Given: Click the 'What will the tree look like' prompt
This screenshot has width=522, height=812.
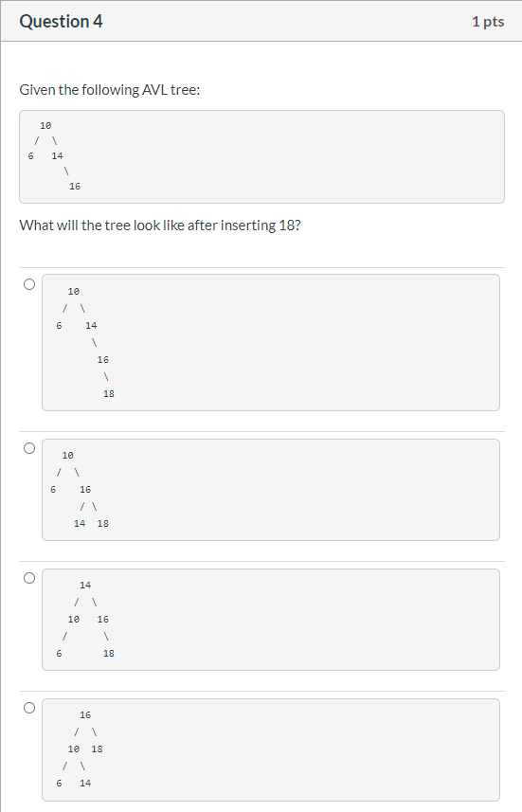Looking at the screenshot, I should coord(160,226).
